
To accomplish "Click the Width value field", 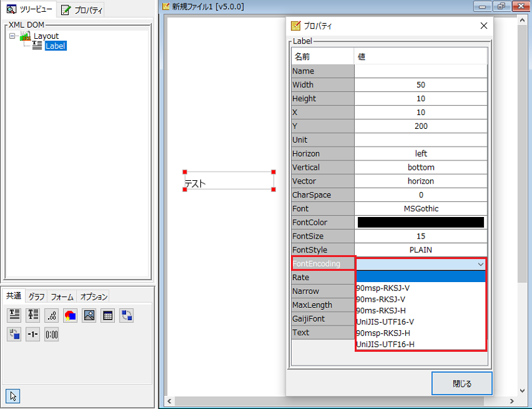I will 420,85.
